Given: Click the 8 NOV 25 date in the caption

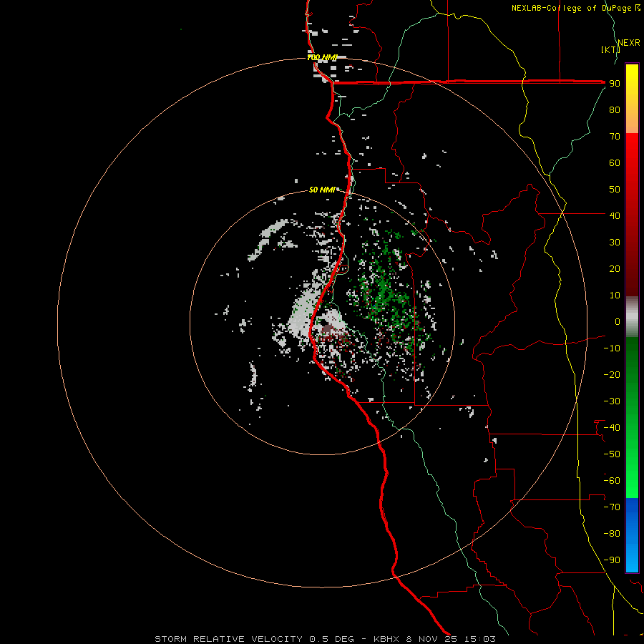Looking at the screenshot, I should pyautogui.click(x=431, y=639).
